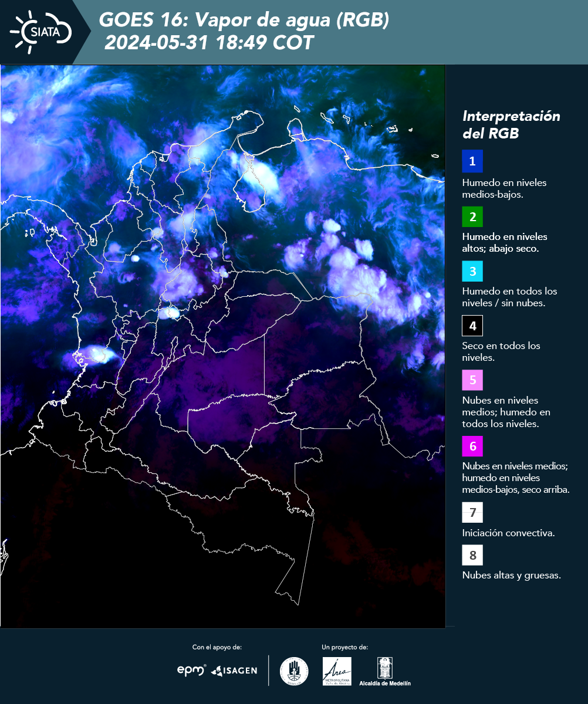588x704 pixels.
Task: Click the 'Un proyecto de:' label
Action: pyautogui.click(x=345, y=648)
